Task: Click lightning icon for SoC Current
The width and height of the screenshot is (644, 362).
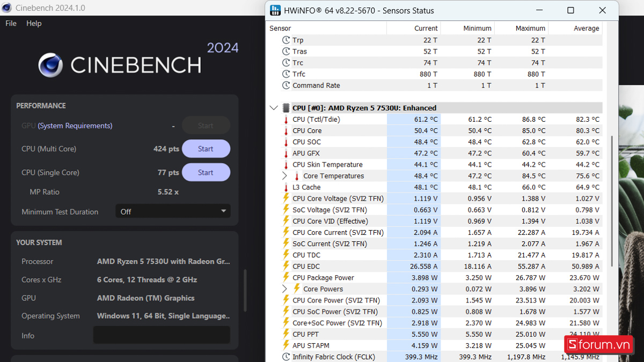Action: (286, 243)
